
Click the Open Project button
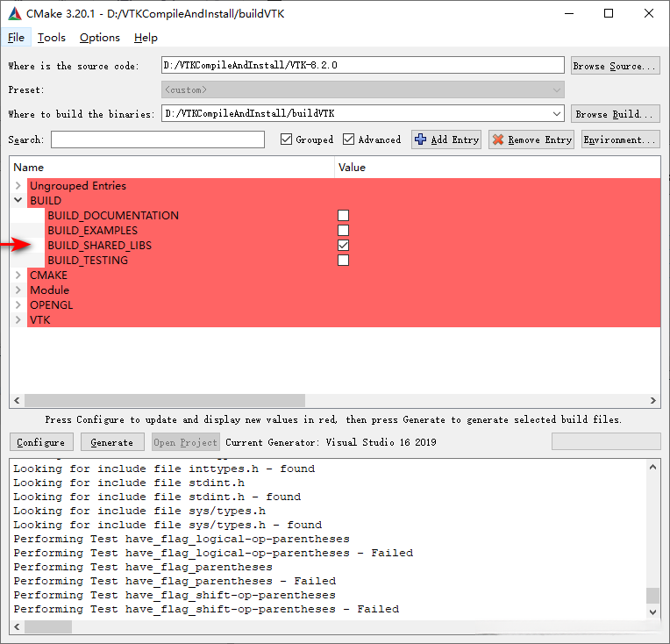(186, 442)
